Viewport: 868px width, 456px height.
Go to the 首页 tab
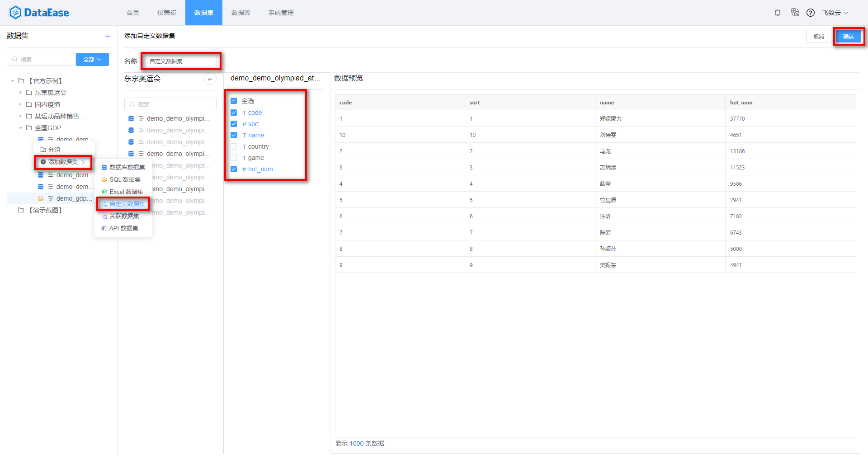133,13
